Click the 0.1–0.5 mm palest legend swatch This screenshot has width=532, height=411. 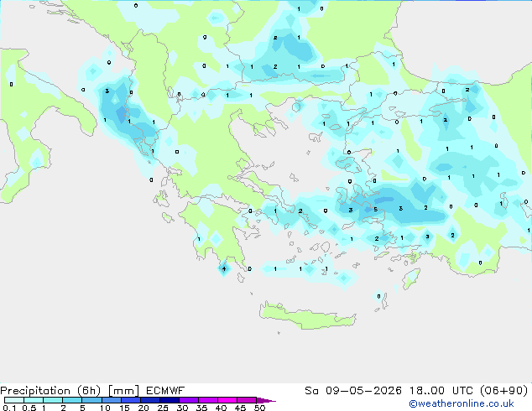click(x=14, y=400)
